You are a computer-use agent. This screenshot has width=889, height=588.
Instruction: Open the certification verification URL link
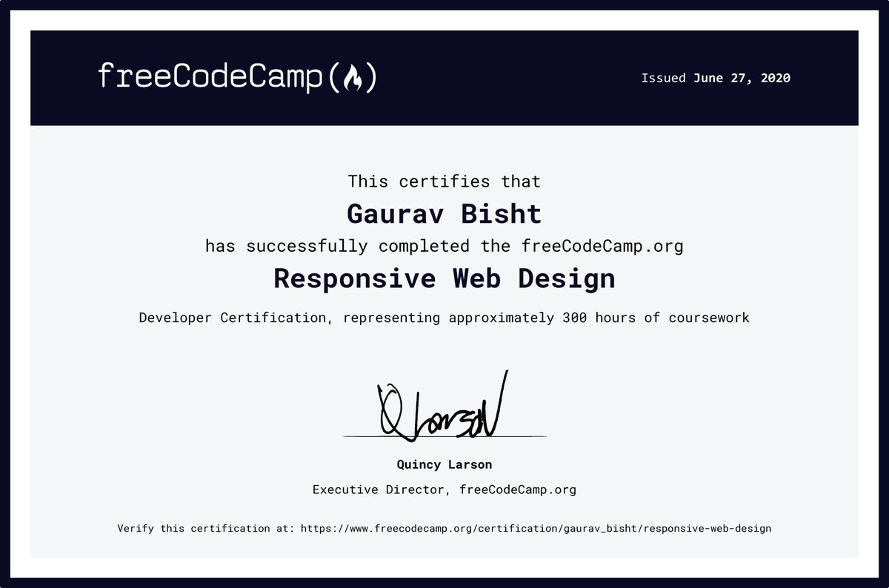pos(536,529)
